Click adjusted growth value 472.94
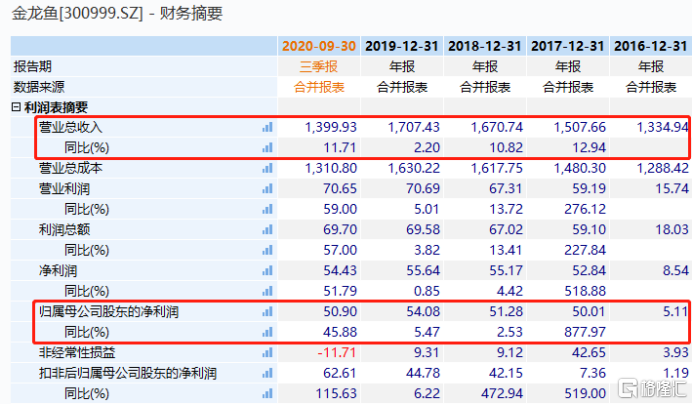The image size is (693, 405). (x=502, y=394)
